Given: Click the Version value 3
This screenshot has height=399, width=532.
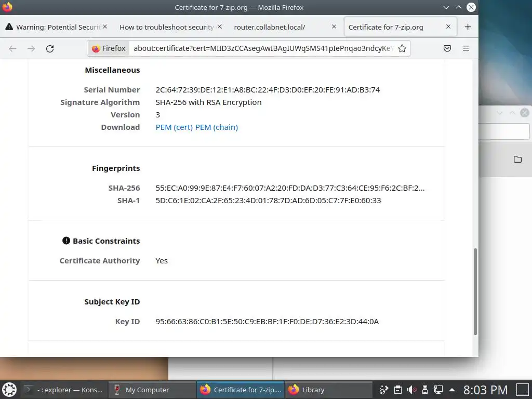Looking at the screenshot, I should (158, 115).
